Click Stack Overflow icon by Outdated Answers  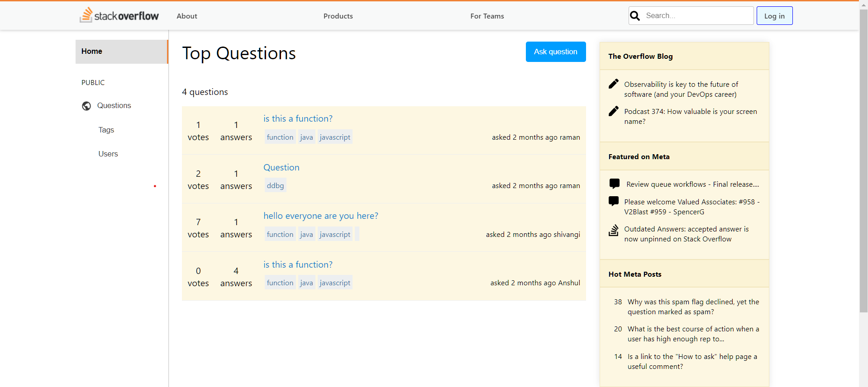[614, 230]
